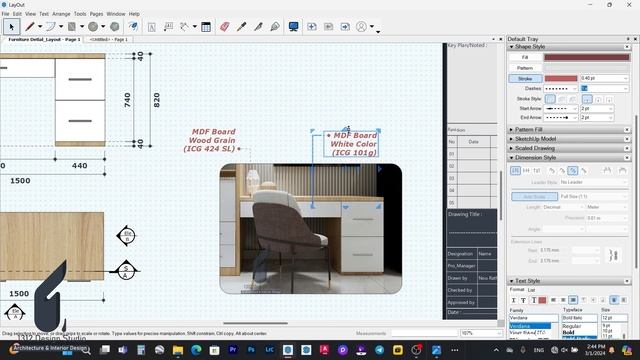Open the File menu
The height and width of the screenshot is (360, 640).
point(5,14)
